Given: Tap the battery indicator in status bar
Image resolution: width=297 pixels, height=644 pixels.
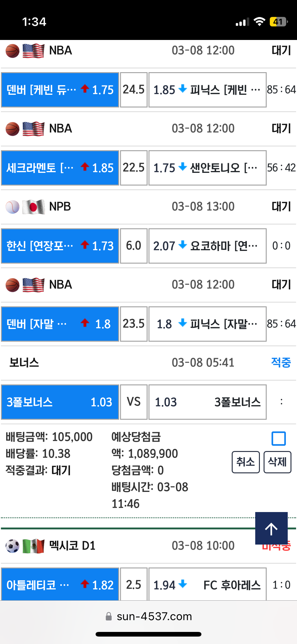Looking at the screenshot, I should [278, 22].
